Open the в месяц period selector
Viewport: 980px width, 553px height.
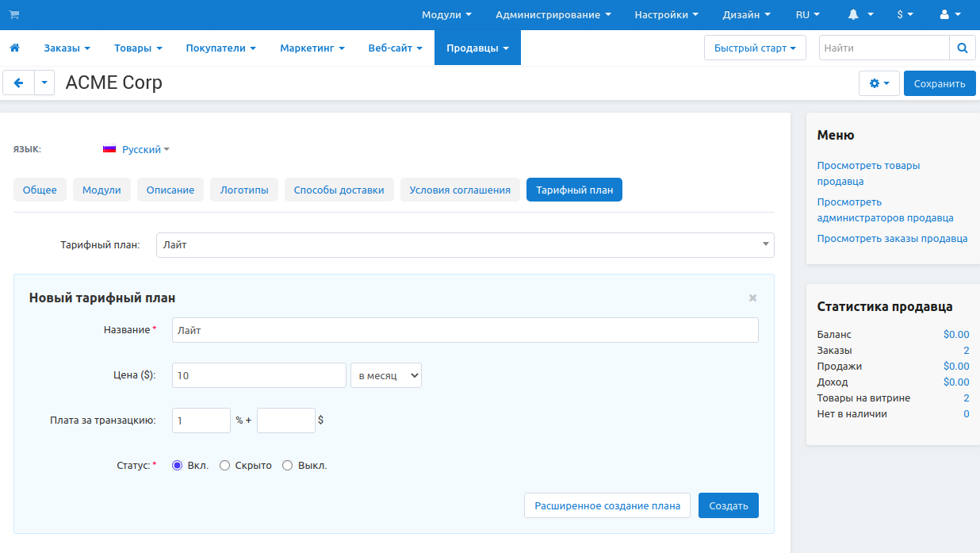pyautogui.click(x=385, y=376)
